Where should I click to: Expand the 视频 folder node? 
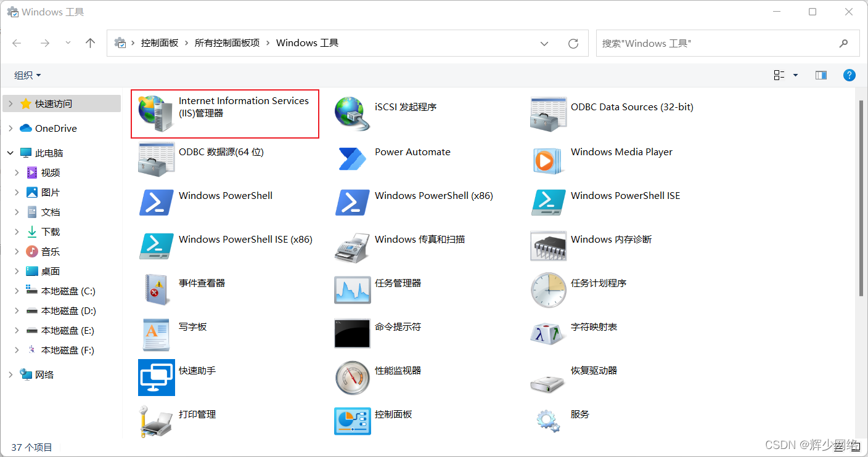point(17,173)
